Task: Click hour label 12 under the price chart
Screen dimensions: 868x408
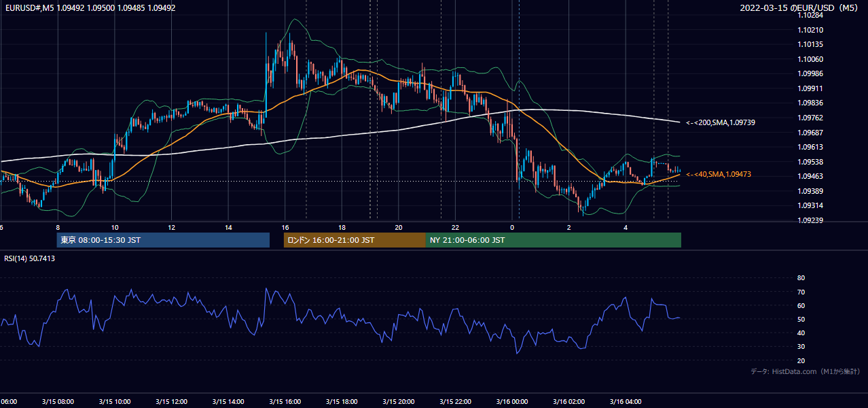Action: pos(172,227)
